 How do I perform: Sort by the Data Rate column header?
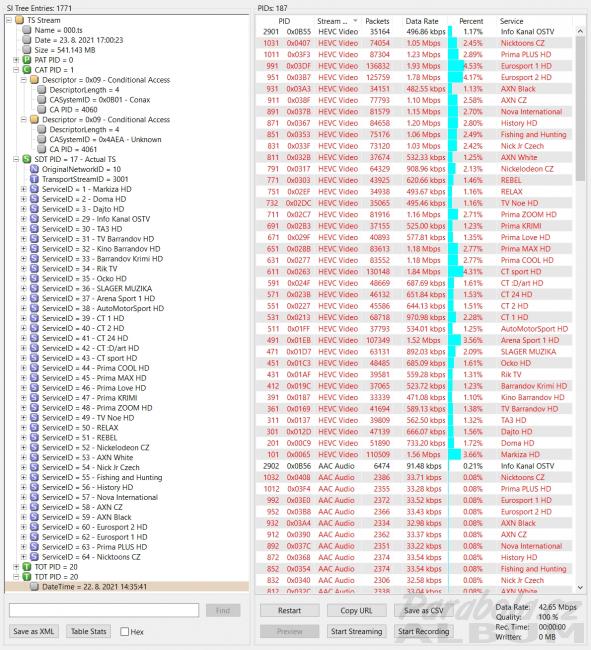422,21
